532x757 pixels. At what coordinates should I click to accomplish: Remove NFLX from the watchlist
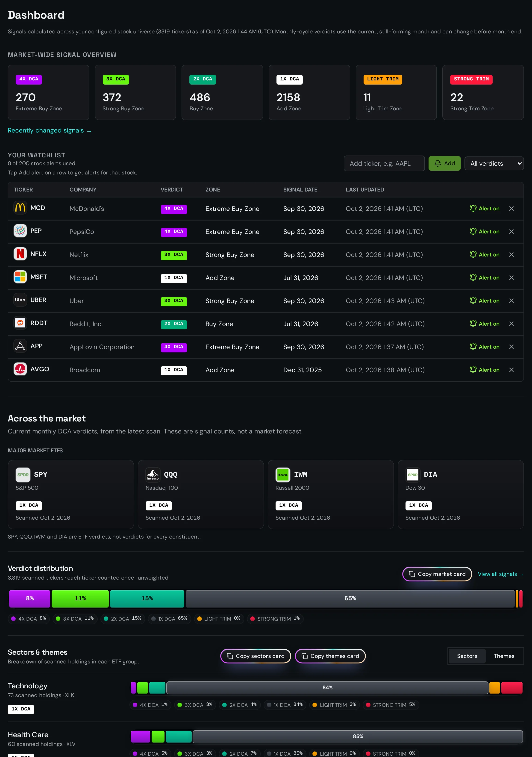[x=511, y=255]
